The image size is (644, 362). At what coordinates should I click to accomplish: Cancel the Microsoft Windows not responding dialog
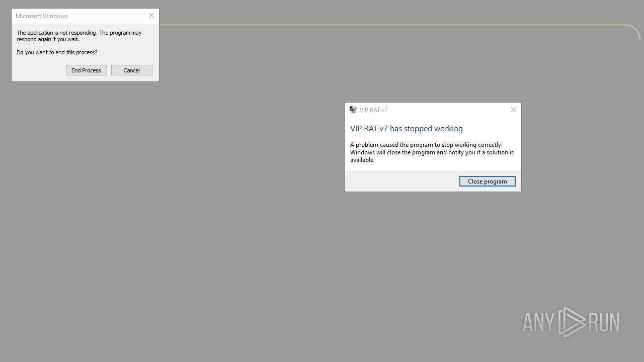tap(131, 70)
